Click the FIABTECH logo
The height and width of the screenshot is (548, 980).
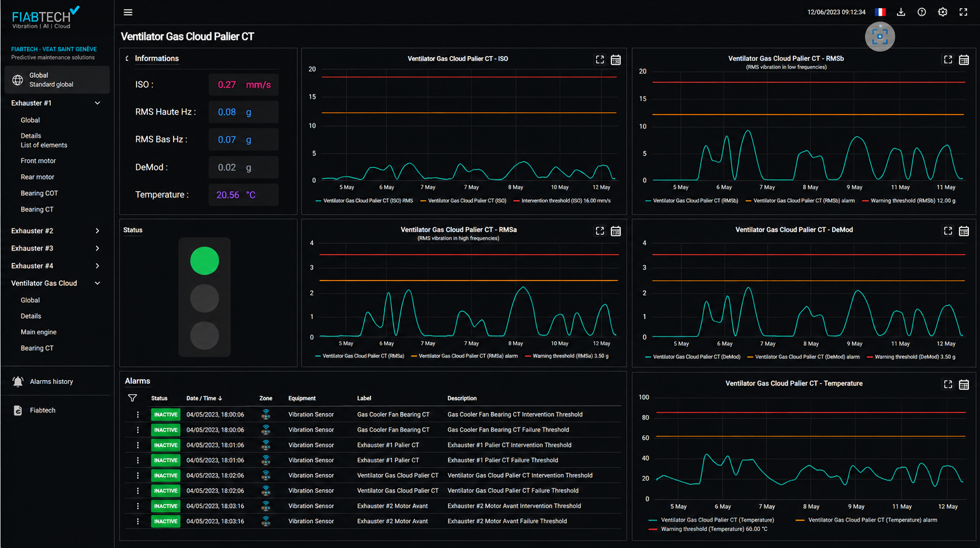46,18
